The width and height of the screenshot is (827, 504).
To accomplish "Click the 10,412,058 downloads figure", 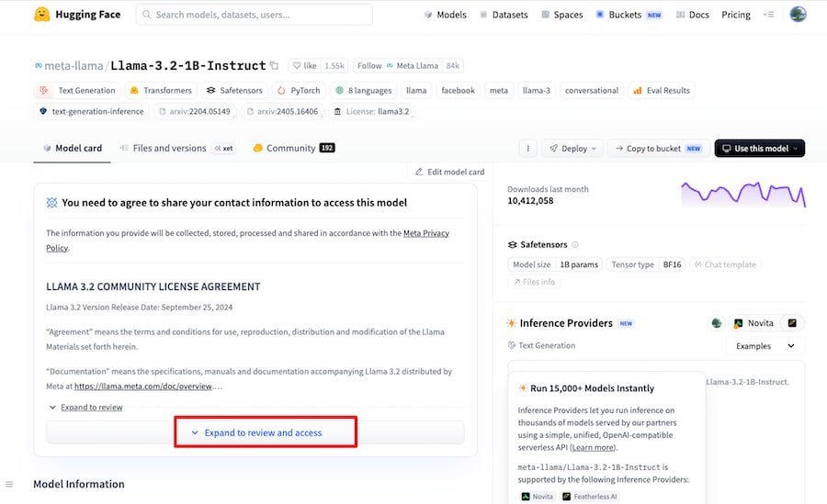I will [530, 200].
